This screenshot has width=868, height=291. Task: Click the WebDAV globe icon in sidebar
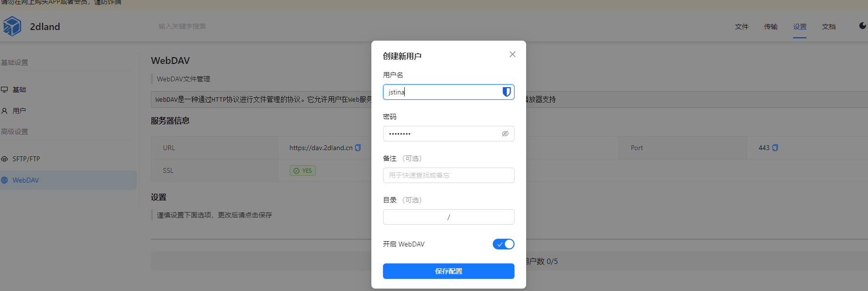point(4,180)
